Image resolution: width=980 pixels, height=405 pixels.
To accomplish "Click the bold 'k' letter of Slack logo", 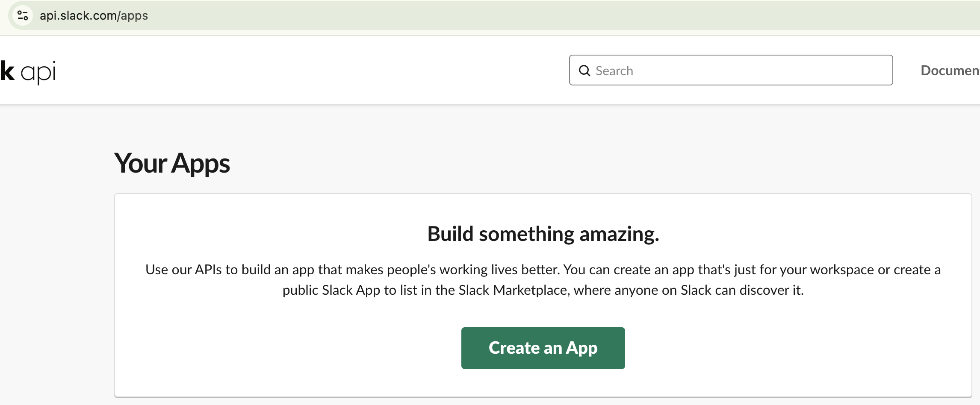I will pos(7,70).
